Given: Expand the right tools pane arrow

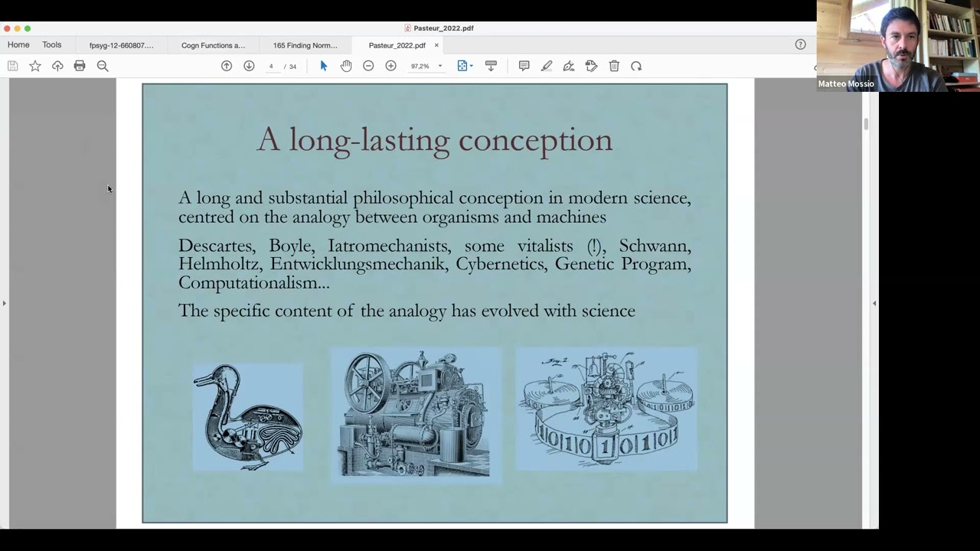Looking at the screenshot, I should (874, 303).
